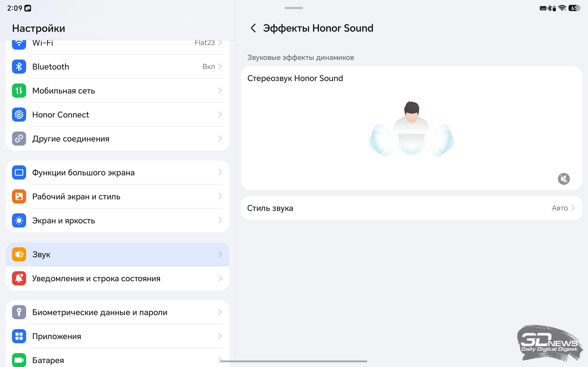
Task: Tap the Экран и яркость sun icon
Action: tap(19, 220)
